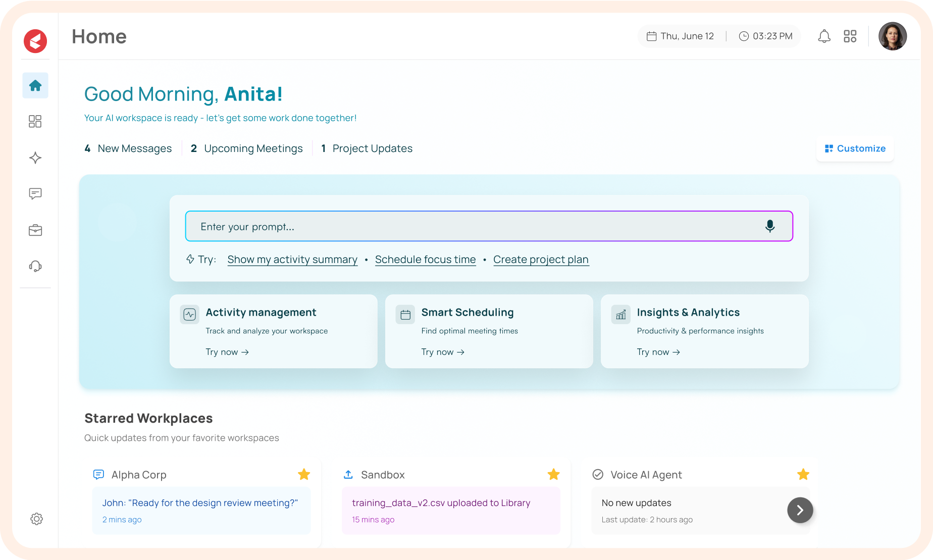Click the next arrow in Starred Workplaces
This screenshot has height=560, width=933.
tap(800, 510)
